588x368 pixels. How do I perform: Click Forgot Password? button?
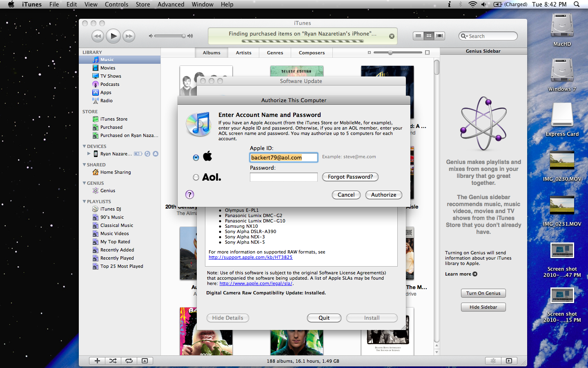click(350, 177)
